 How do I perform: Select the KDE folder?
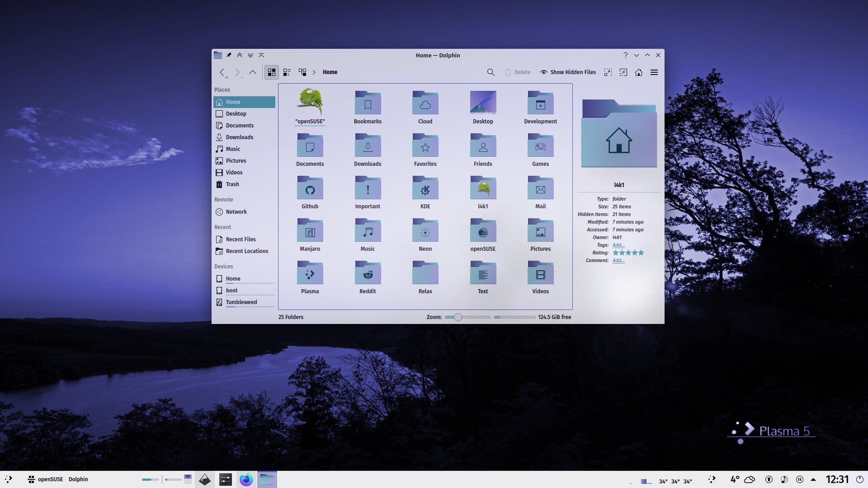pyautogui.click(x=425, y=192)
